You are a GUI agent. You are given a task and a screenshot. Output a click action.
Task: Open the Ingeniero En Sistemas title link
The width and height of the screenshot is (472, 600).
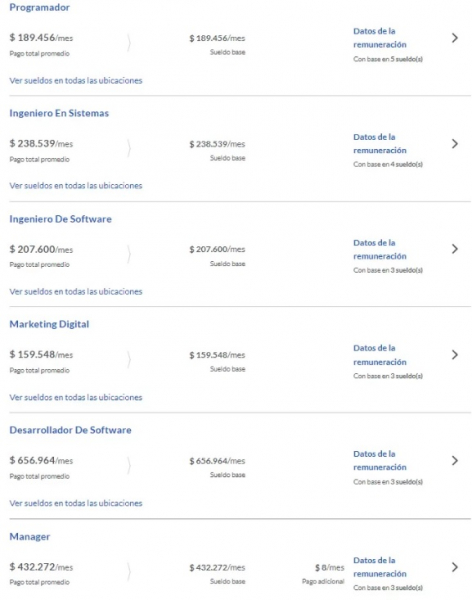pos(59,113)
